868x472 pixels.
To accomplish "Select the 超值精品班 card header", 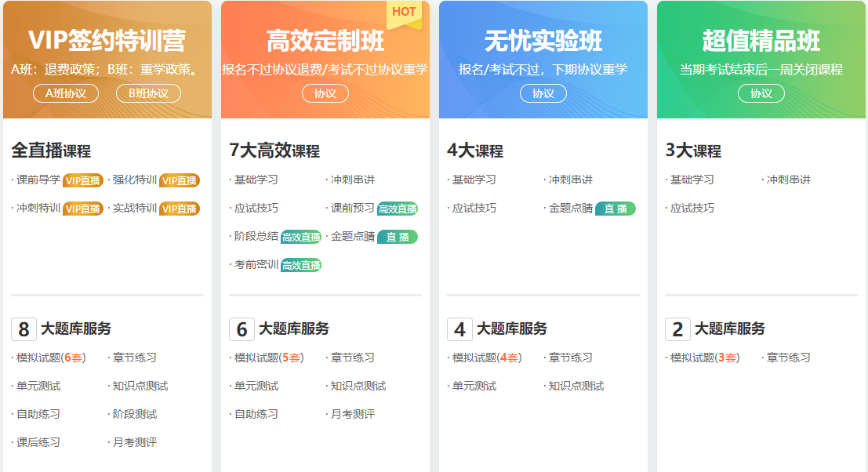I will coord(760,38).
